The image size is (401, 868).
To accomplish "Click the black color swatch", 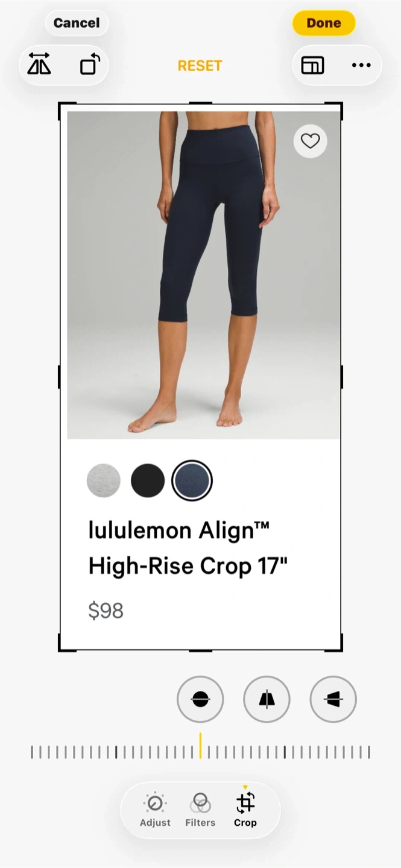I will coord(148,480).
